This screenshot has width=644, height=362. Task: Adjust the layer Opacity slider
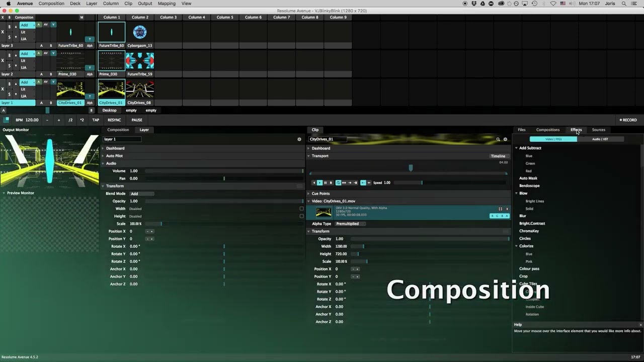(224, 201)
